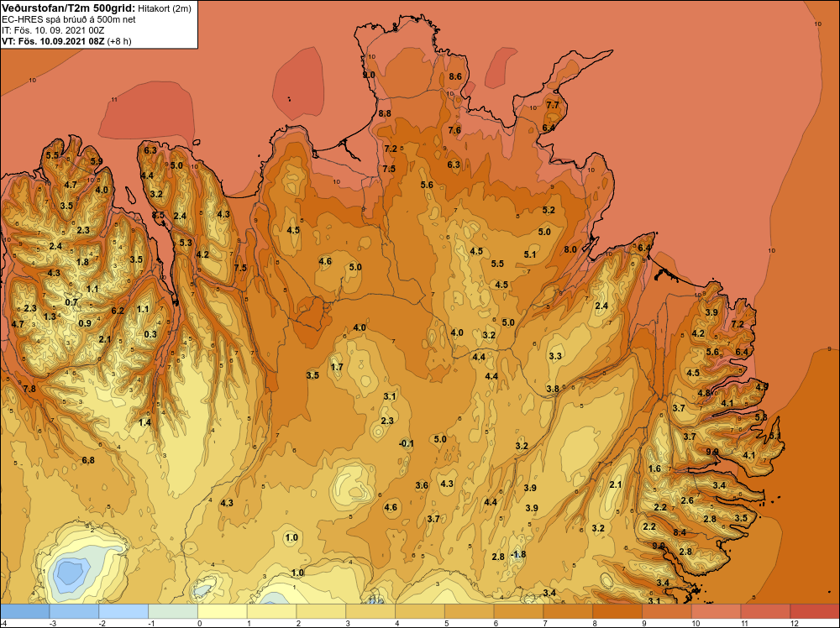Image resolution: width=840 pixels, height=628 pixels.
Task: Click the '6.8' temperature value
Action: point(88,460)
